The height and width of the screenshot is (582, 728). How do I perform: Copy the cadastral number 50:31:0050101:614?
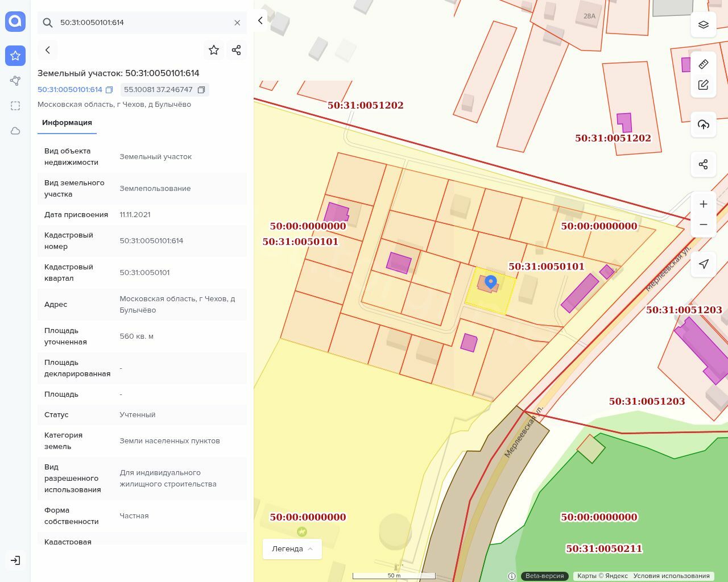tap(109, 90)
